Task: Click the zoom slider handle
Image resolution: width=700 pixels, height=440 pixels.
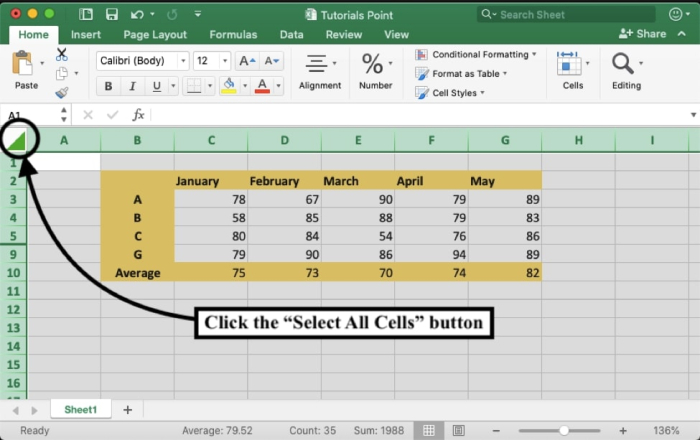Action: click(564, 430)
